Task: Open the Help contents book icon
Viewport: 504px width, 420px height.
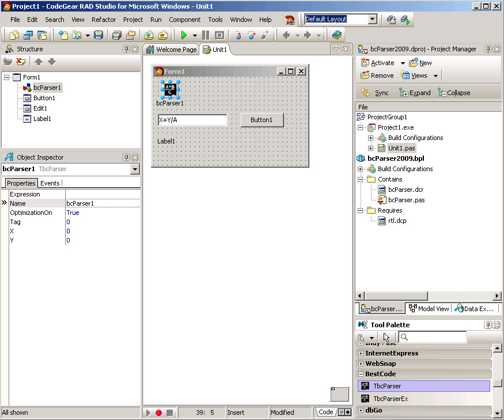Action: pyautogui.click(x=336, y=35)
